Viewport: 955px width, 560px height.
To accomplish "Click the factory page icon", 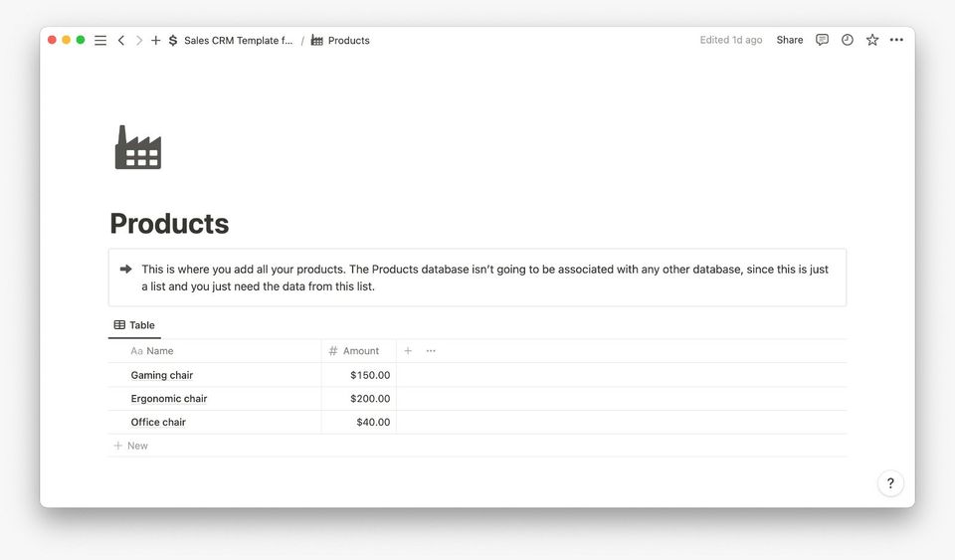I will point(137,147).
